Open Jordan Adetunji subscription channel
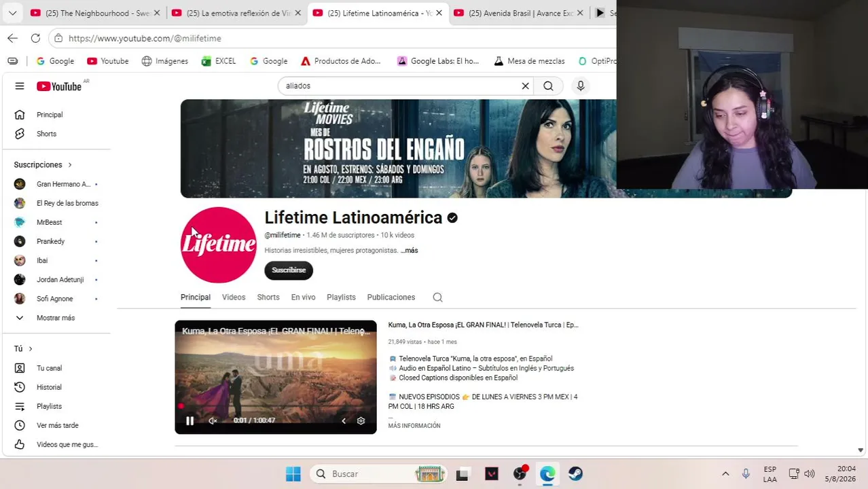Image resolution: width=868 pixels, height=489 pixels. [56, 279]
